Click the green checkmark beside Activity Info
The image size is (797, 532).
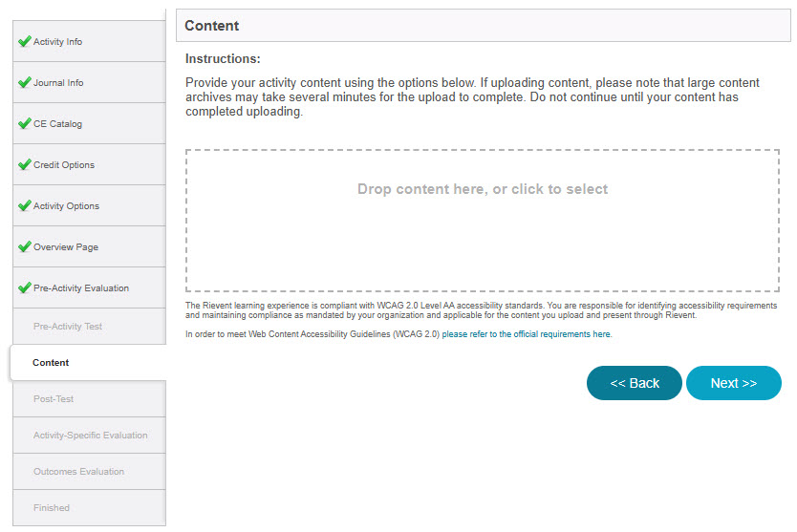point(25,41)
